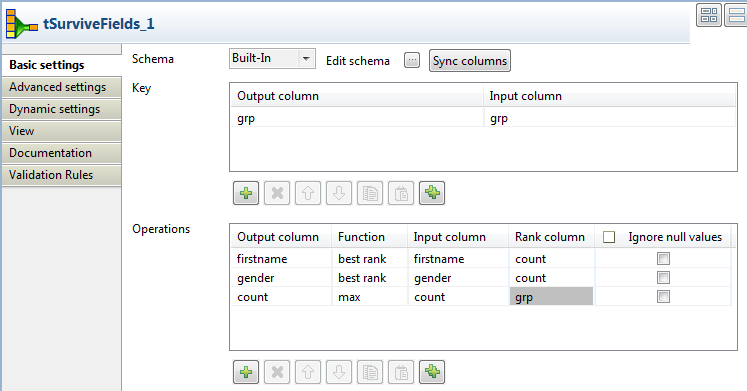Move Key table row down
This screenshot has width=747, height=391.
(339, 193)
